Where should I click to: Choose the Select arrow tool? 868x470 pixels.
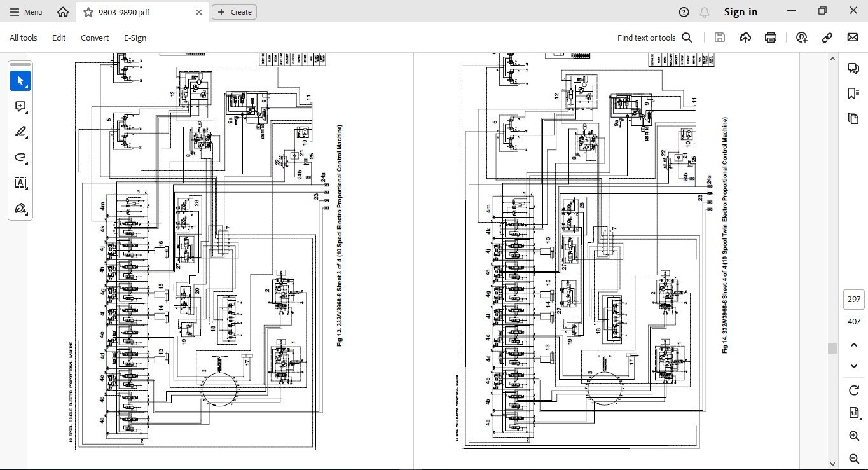[x=20, y=81]
